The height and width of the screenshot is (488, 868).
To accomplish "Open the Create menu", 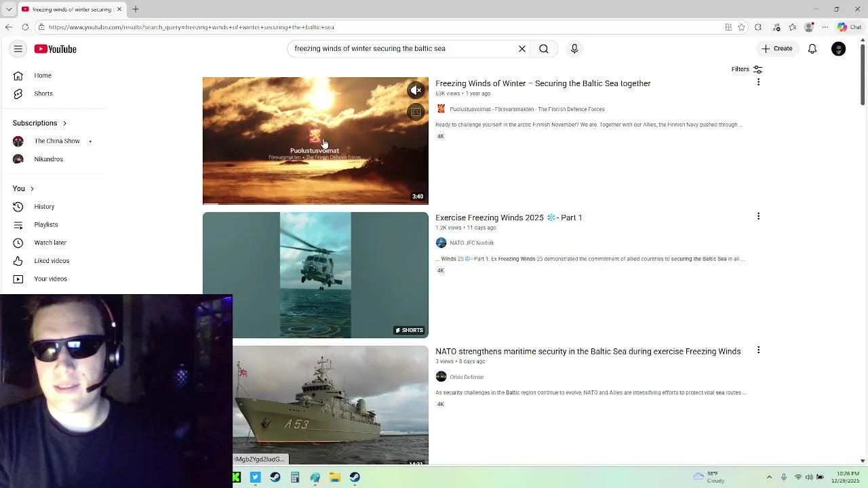I will (776, 49).
